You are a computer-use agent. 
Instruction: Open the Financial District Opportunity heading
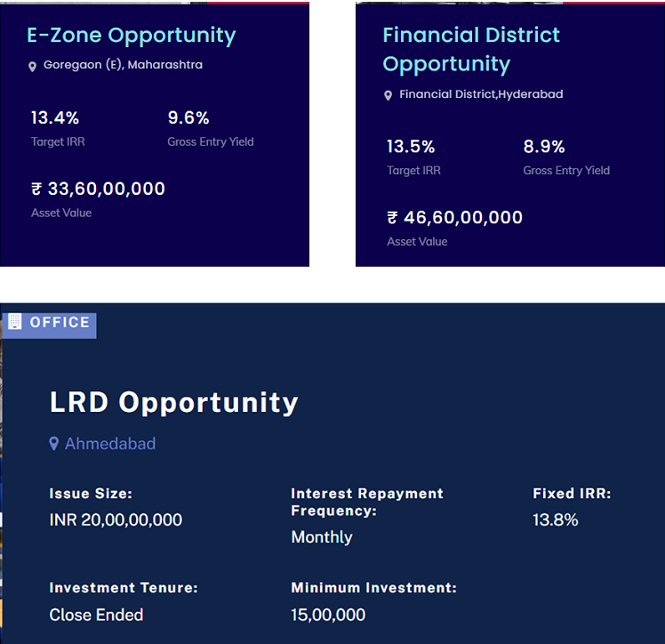[x=471, y=50]
